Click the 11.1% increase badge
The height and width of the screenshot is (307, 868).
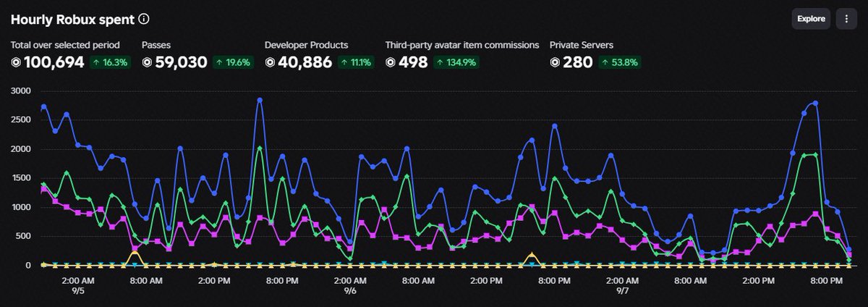pos(357,63)
